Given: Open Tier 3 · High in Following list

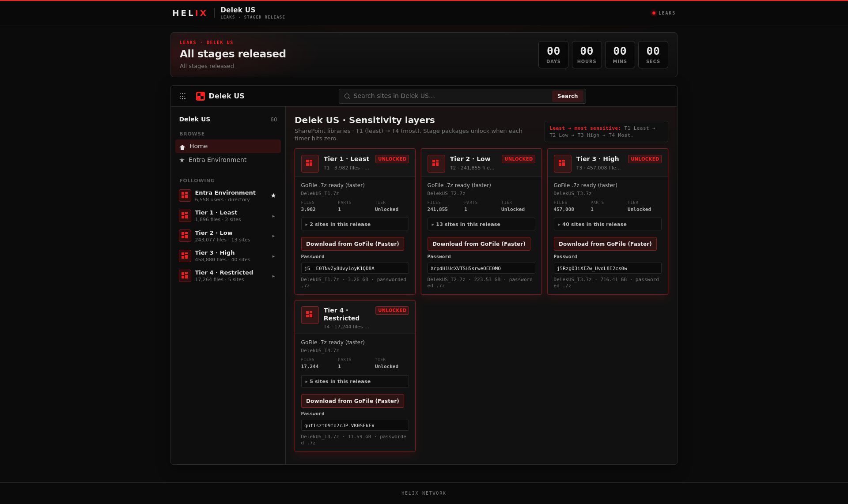Looking at the screenshot, I should [x=228, y=256].
